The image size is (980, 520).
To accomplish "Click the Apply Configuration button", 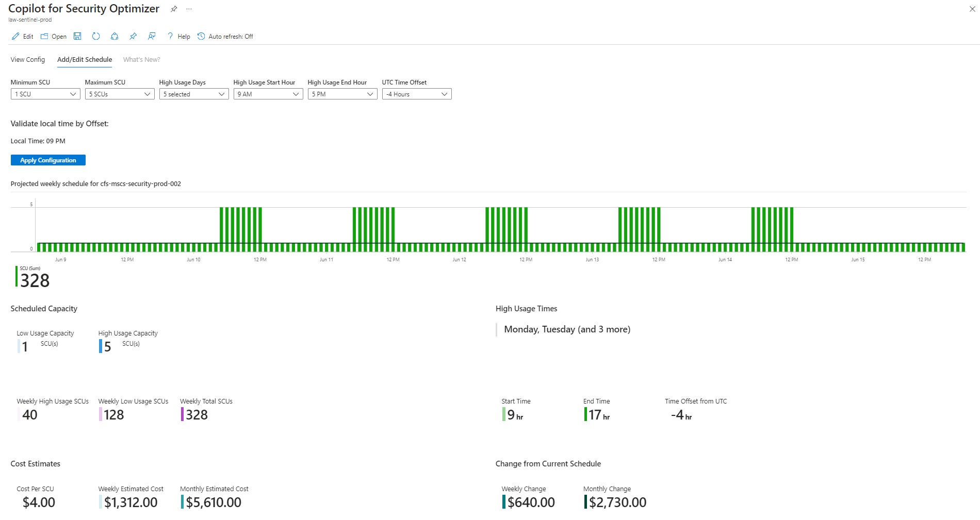I will point(47,160).
